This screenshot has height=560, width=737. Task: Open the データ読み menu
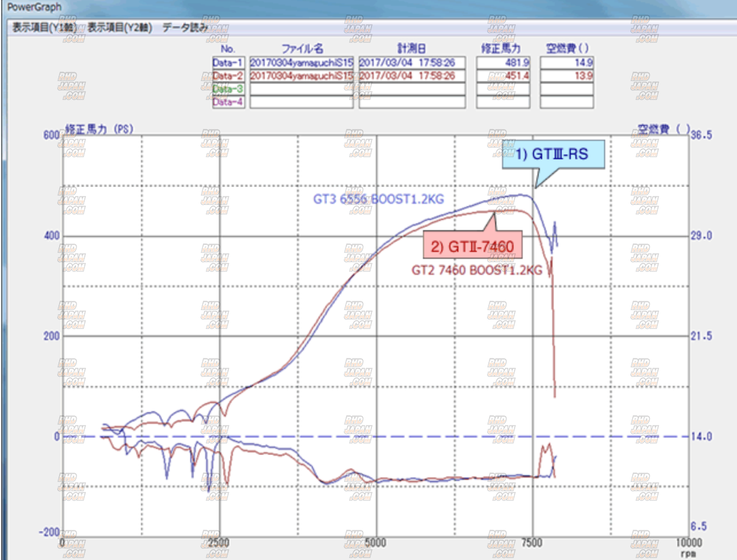click(185, 27)
